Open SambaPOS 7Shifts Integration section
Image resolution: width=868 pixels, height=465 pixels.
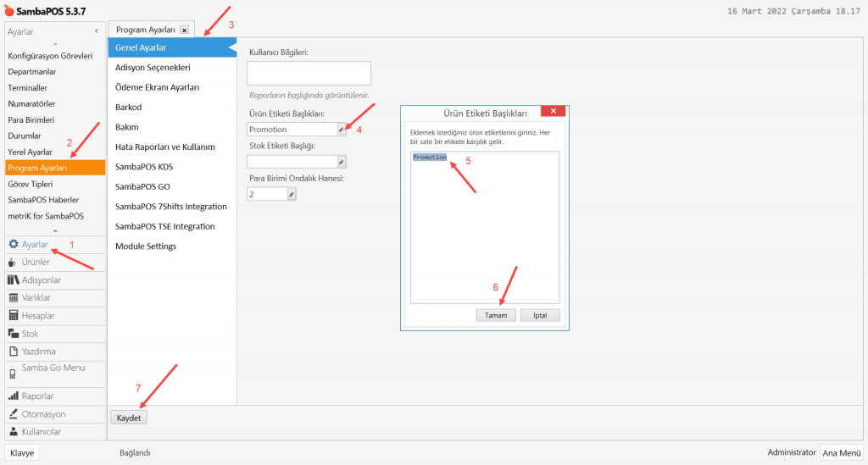[172, 207]
